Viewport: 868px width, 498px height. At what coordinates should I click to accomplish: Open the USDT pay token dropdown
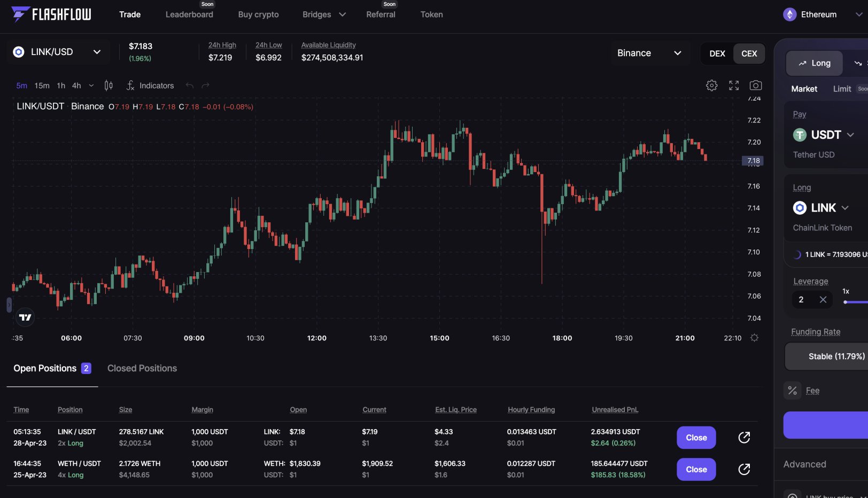pos(825,135)
